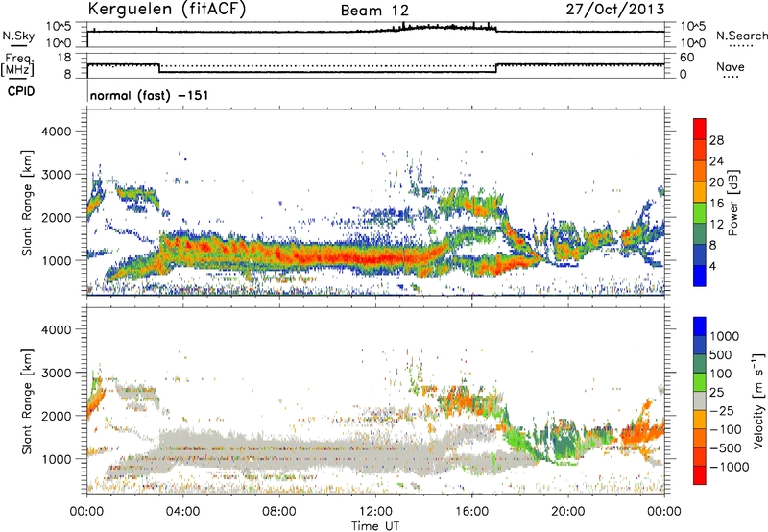Click the frequency trace step-down near 03:00
The height and width of the screenshot is (532, 768).
(x=159, y=68)
